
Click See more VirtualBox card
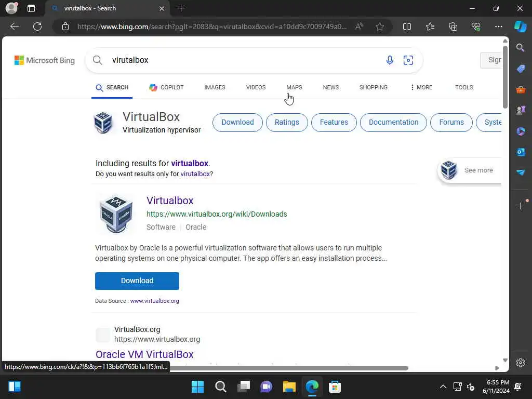[470, 170]
